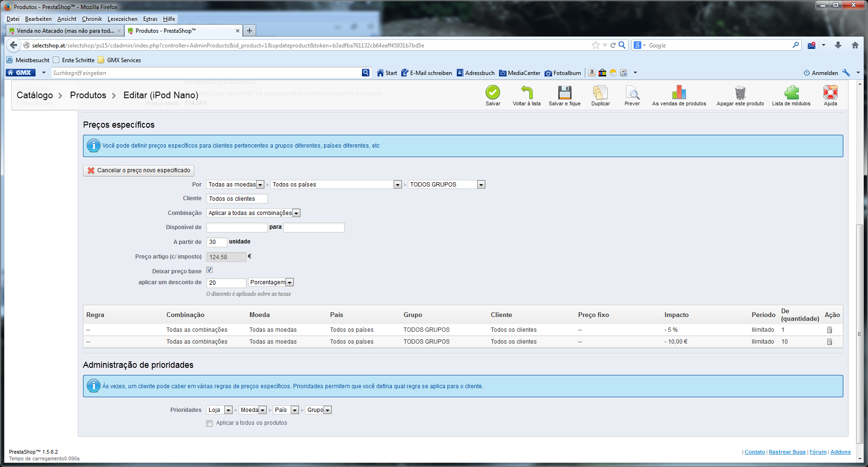Click the Disponível de start date field

pos(237,227)
